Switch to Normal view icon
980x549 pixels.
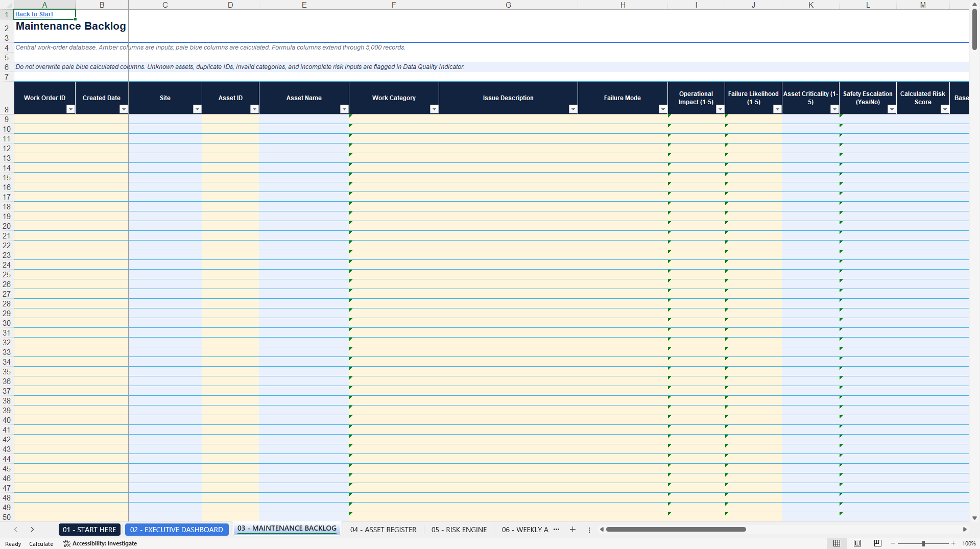point(836,543)
